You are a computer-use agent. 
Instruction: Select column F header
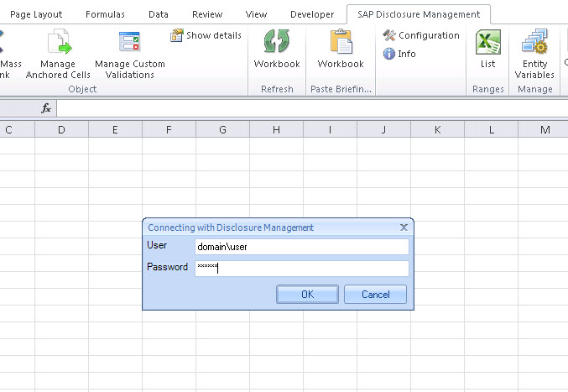(x=169, y=130)
